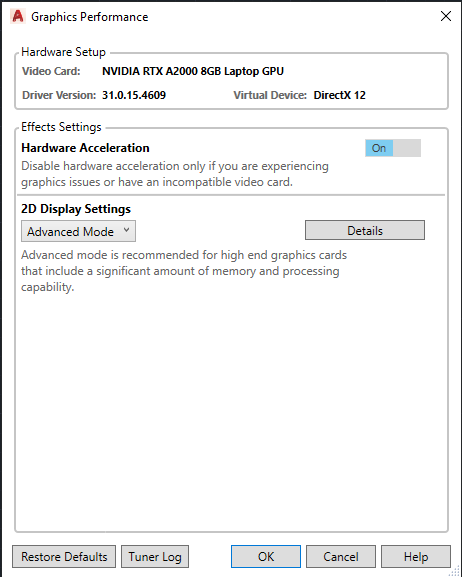Click the Restore Defaults button
Image resolution: width=462 pixels, height=577 pixels.
click(x=64, y=556)
